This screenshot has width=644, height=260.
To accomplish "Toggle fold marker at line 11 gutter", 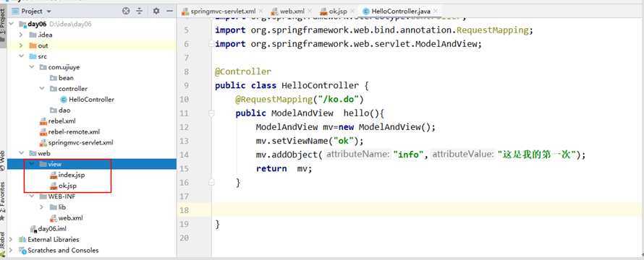I will pos(211,113).
